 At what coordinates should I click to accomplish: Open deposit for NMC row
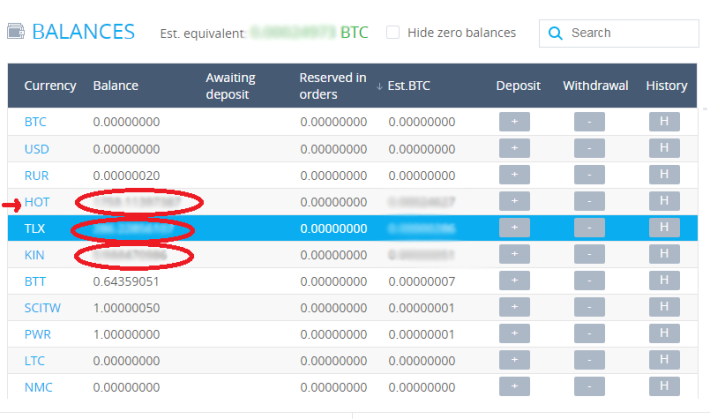coord(514,387)
